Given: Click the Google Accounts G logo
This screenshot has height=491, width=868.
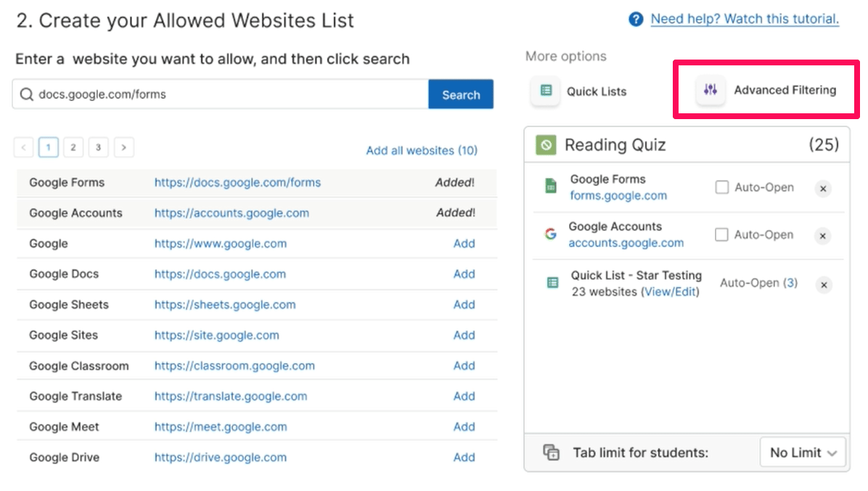Looking at the screenshot, I should click(x=550, y=235).
